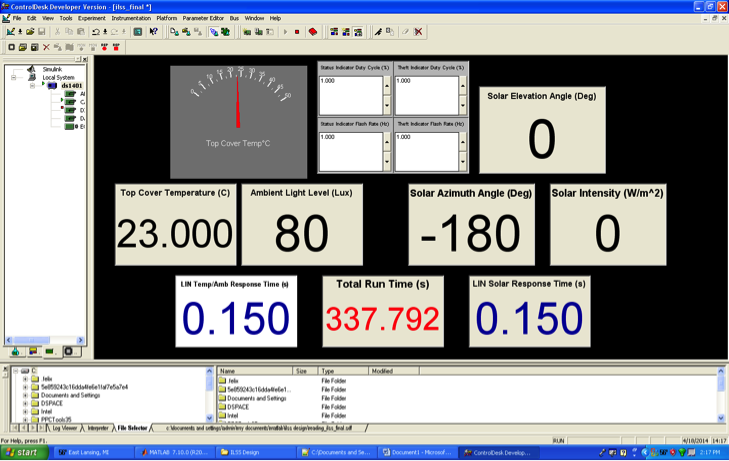Click the colored-blocks tab icon below navigator

tap(33, 352)
